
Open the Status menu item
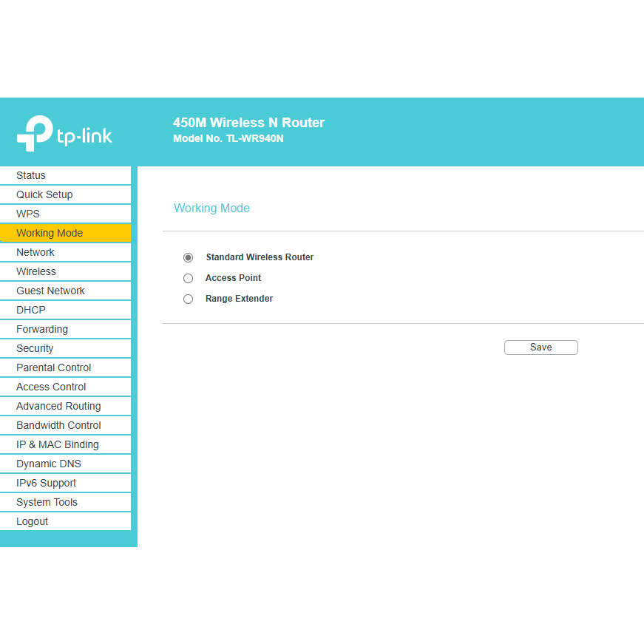(x=31, y=175)
